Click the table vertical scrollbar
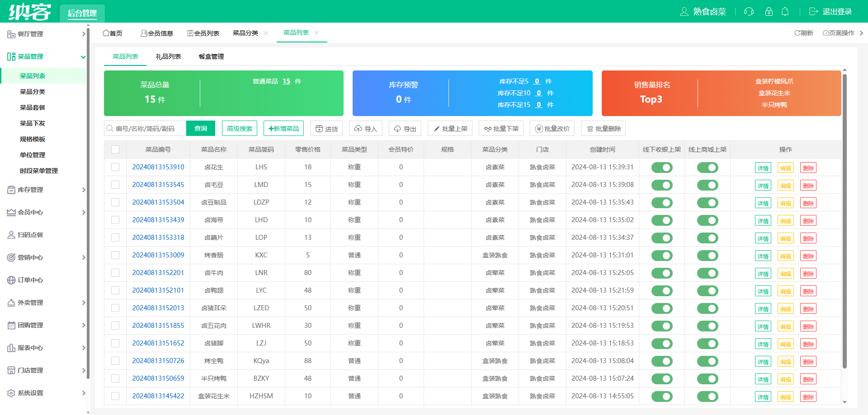Viewport: 868px width, 415px height. [844, 221]
